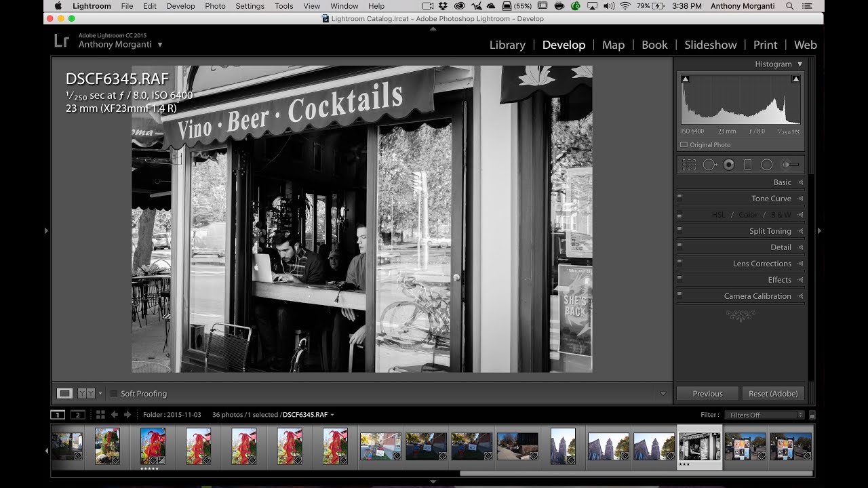868x488 pixels.
Task: Collapse the Histogram panel
Action: tap(800, 64)
